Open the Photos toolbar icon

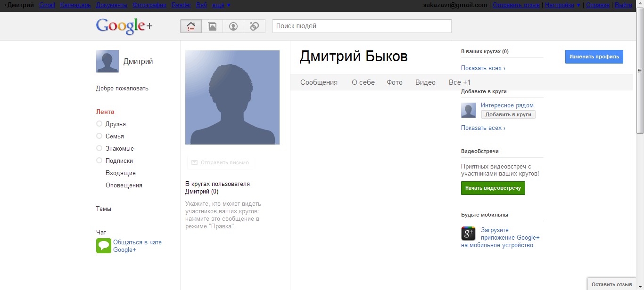(212, 26)
